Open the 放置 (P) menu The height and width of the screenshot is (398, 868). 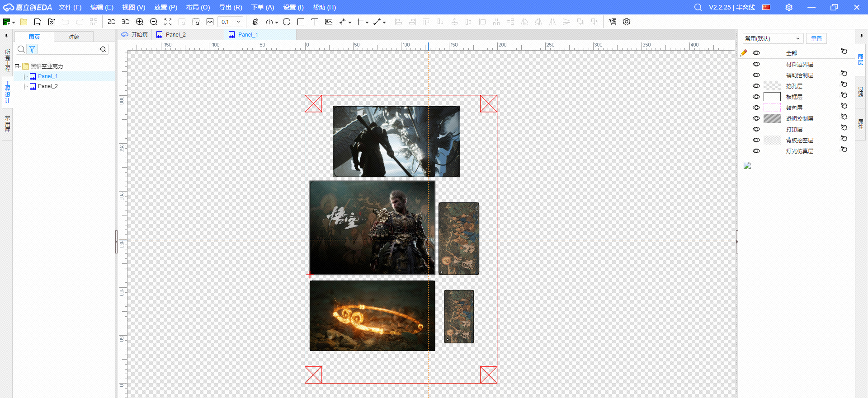pos(166,7)
